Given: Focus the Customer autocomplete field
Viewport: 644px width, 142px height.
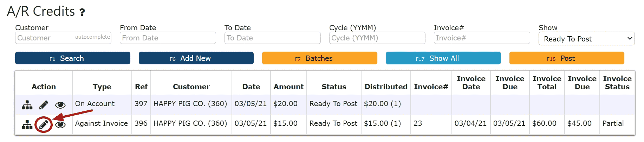Looking at the screenshot, I should pos(63,38).
